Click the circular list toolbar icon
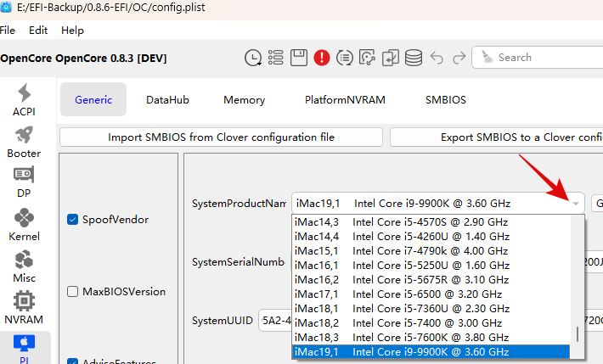603x364 pixels. click(345, 58)
